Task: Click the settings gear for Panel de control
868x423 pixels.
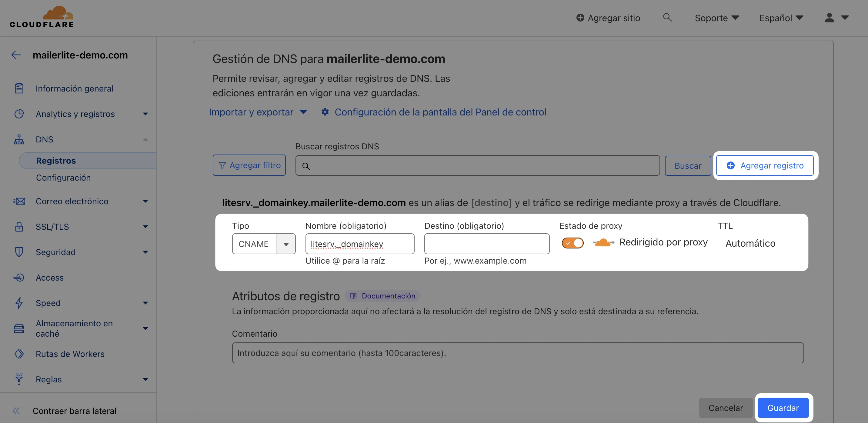Action: point(325,112)
